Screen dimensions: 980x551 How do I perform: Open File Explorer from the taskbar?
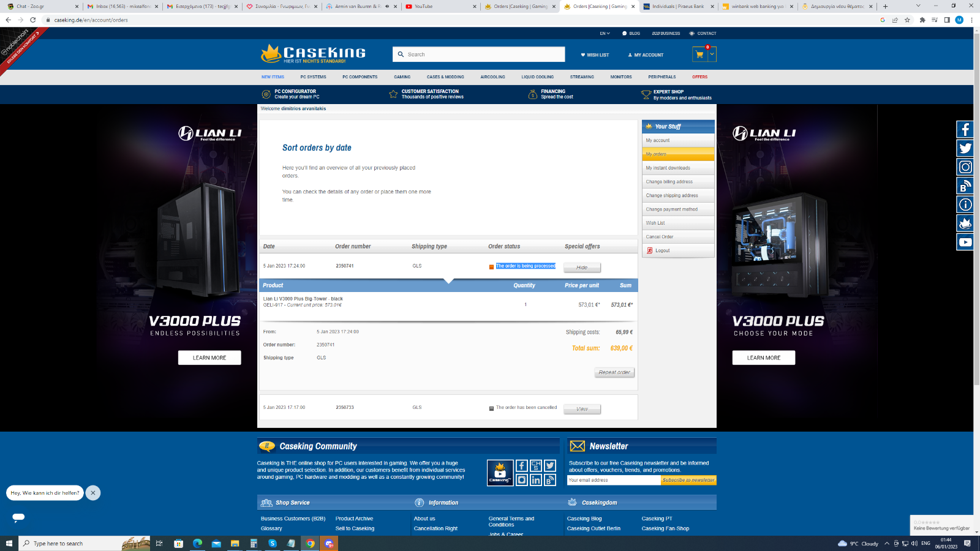pos(235,543)
